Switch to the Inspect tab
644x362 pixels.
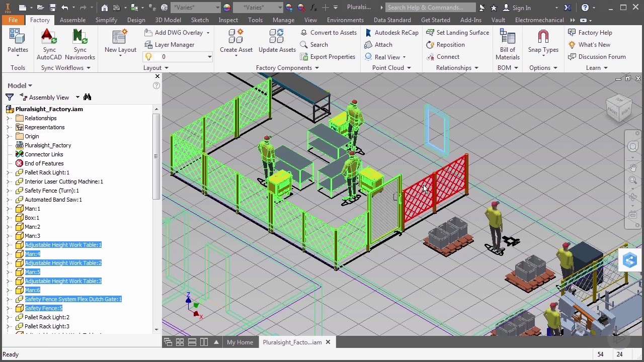coord(228,20)
